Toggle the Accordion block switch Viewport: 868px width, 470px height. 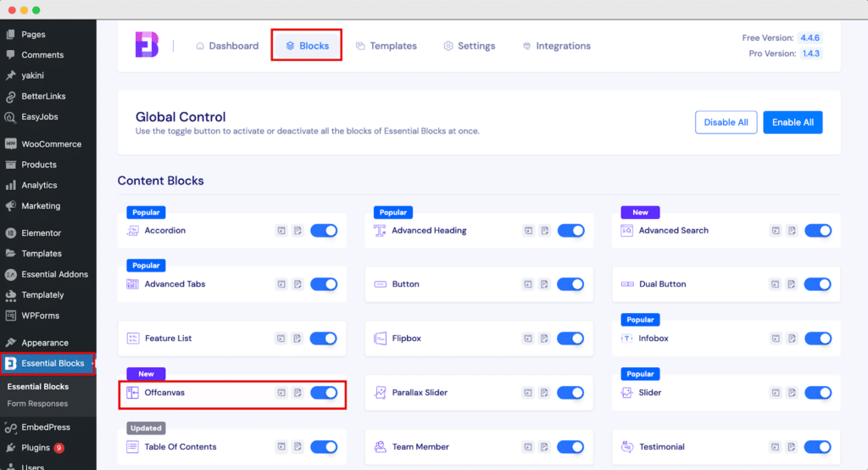pos(324,231)
